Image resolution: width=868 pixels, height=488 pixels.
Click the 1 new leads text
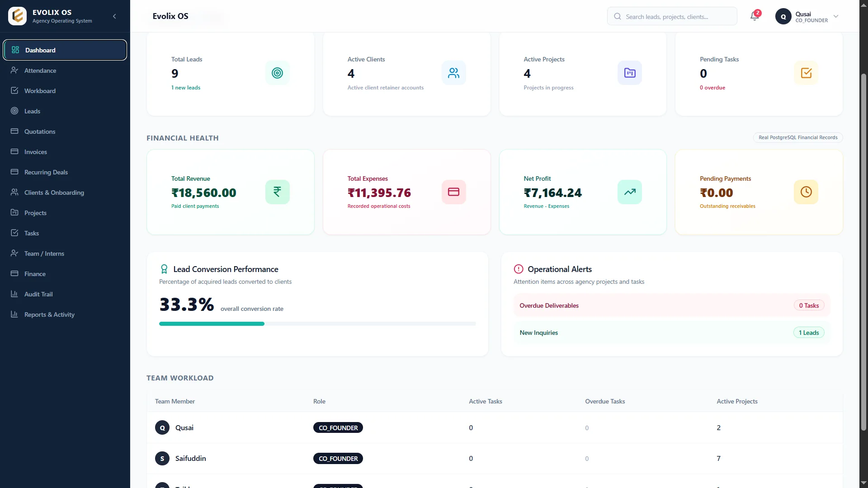(x=186, y=88)
